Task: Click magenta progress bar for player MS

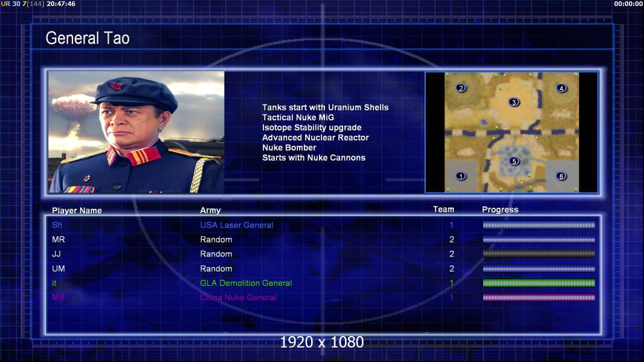Action: (x=539, y=297)
